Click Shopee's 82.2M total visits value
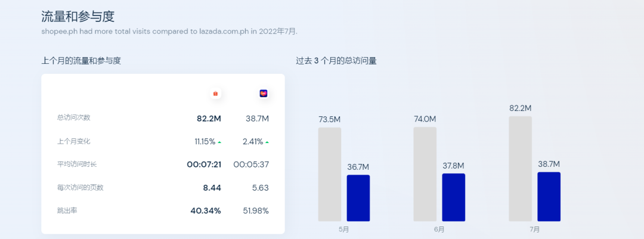 [209, 119]
